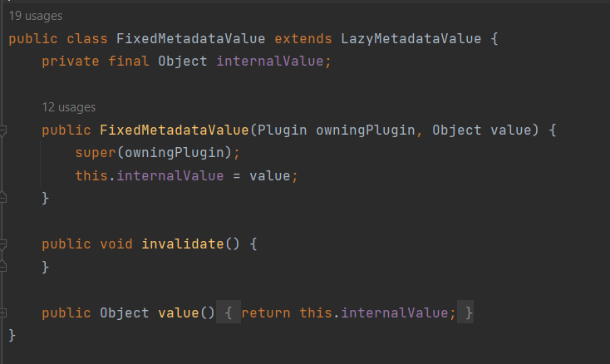This screenshot has height=364, width=610.
Task: Click the internalValue field declaration
Action: pyautogui.click(x=273, y=61)
